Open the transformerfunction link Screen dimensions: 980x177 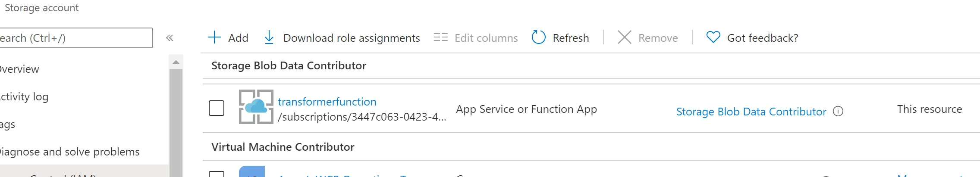click(x=327, y=102)
